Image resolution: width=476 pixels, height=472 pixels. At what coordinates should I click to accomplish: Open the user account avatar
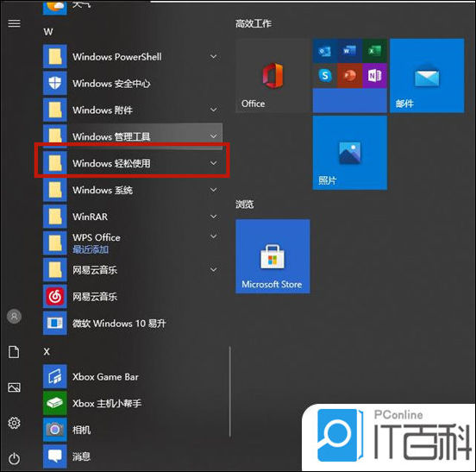pyautogui.click(x=15, y=317)
